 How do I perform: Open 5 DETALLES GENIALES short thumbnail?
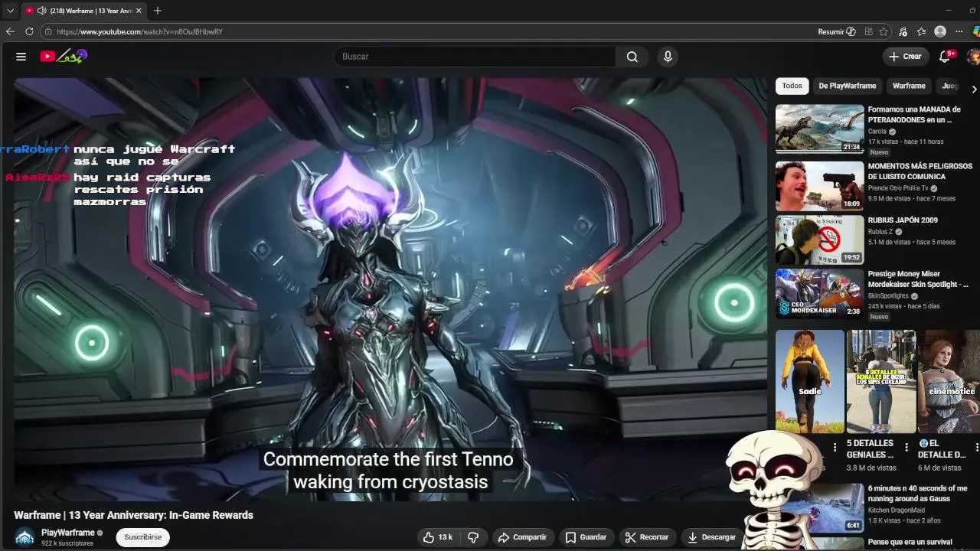(881, 381)
